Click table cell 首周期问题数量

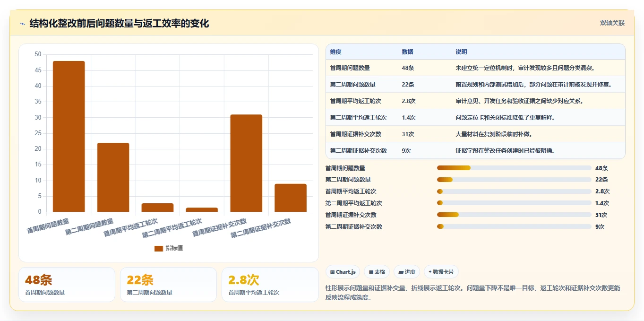click(350, 68)
